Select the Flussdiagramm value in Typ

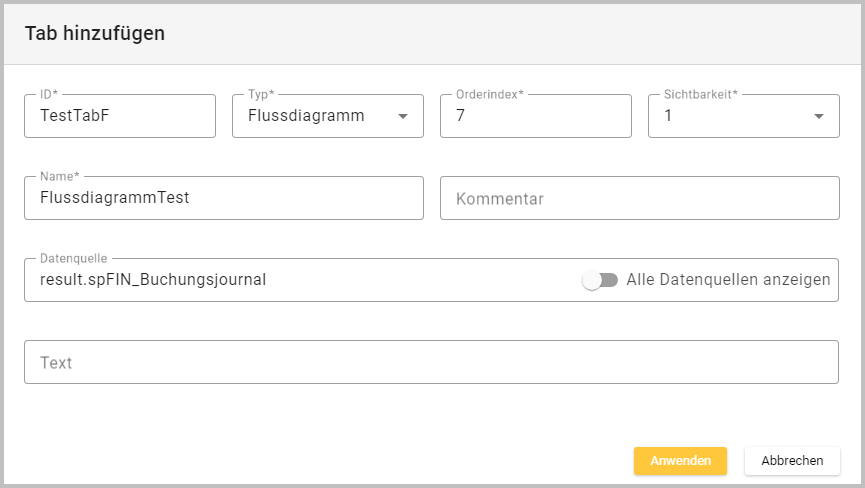306,116
